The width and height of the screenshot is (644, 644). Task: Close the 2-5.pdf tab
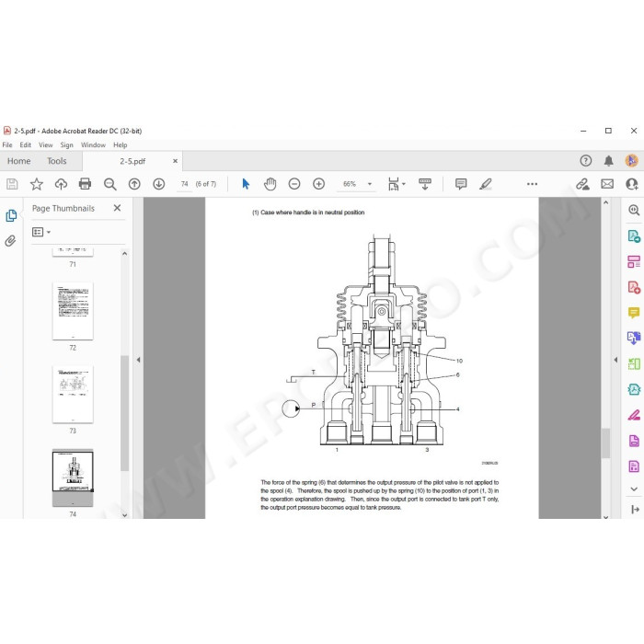click(176, 161)
